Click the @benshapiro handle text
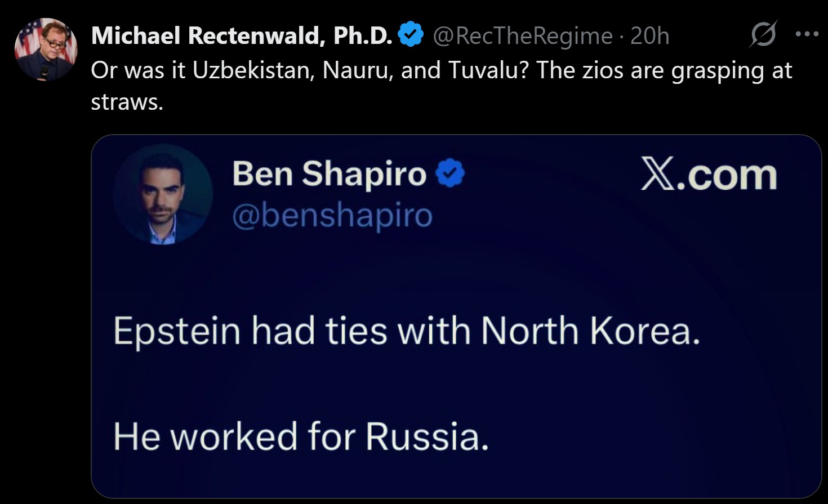This screenshot has height=504, width=828. 332,215
